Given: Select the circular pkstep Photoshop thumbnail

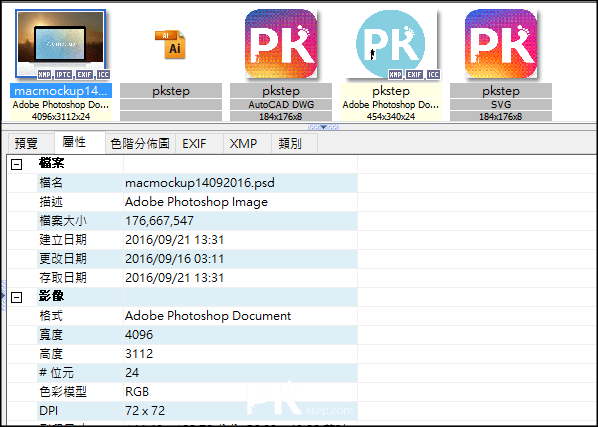Looking at the screenshot, I should click(x=391, y=44).
